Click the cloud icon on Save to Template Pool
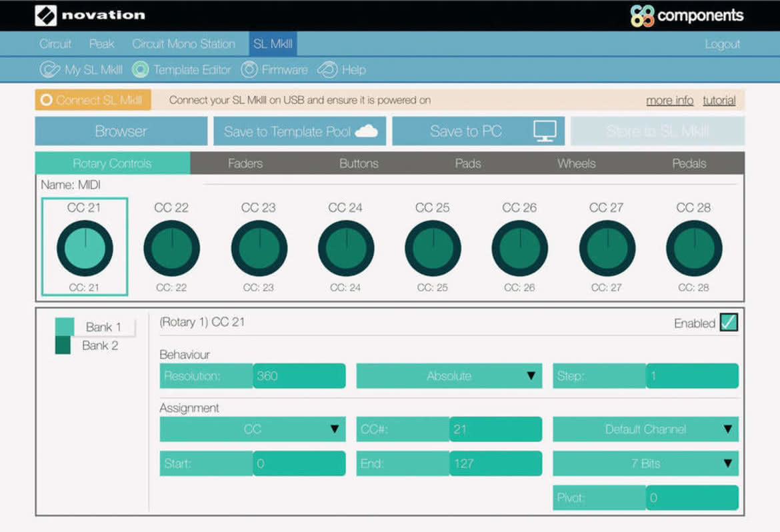Screen dimensions: 780x532 tap(367, 131)
